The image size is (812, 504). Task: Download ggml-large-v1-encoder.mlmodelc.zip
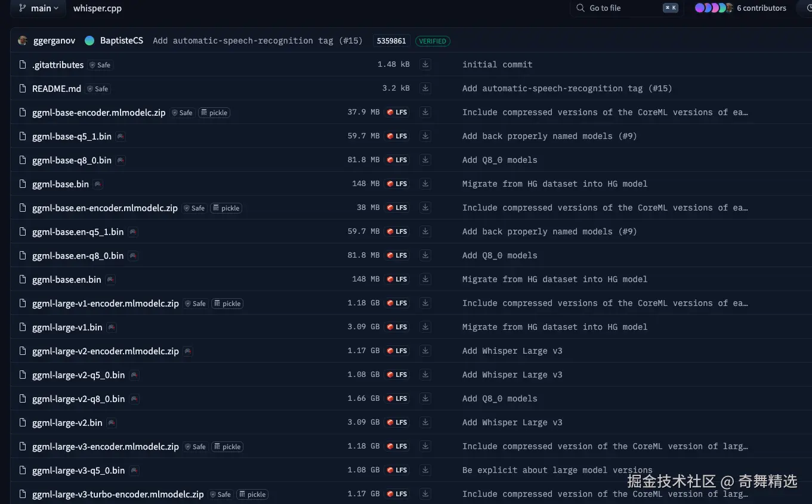[425, 303]
